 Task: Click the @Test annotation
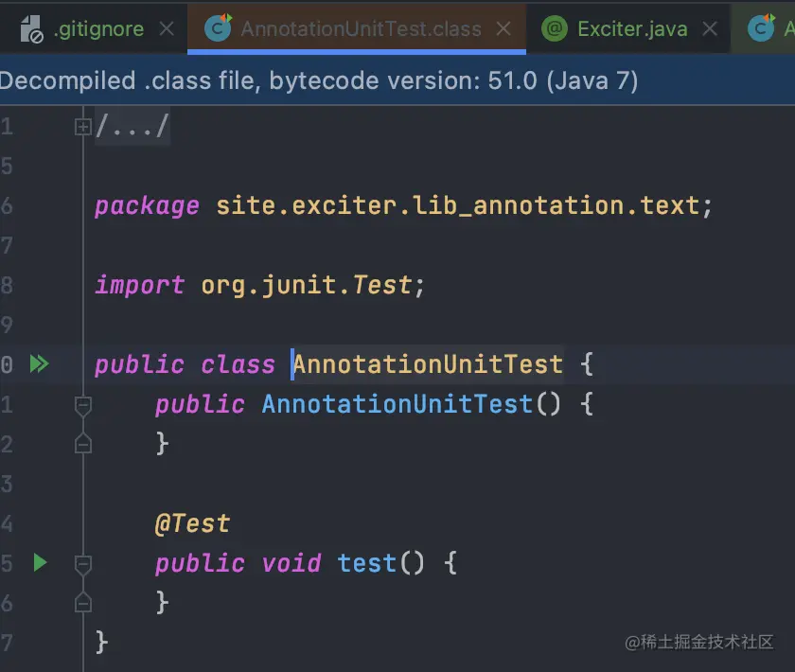192,524
